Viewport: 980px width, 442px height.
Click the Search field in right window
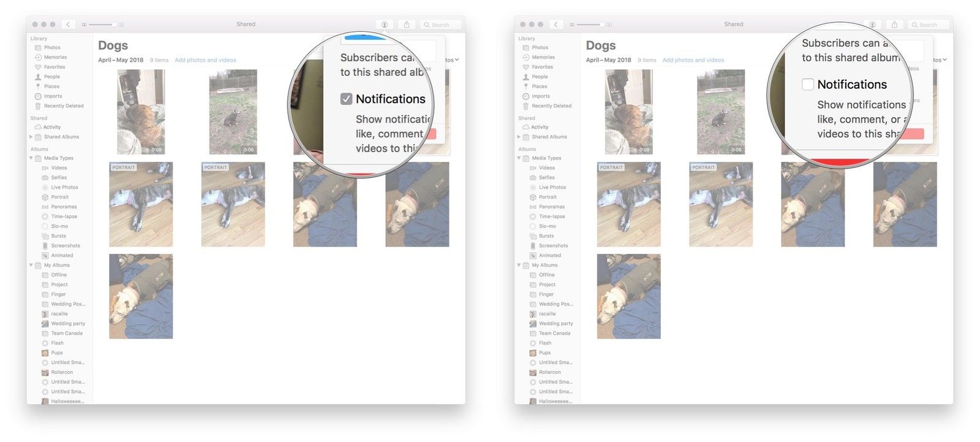coord(930,25)
